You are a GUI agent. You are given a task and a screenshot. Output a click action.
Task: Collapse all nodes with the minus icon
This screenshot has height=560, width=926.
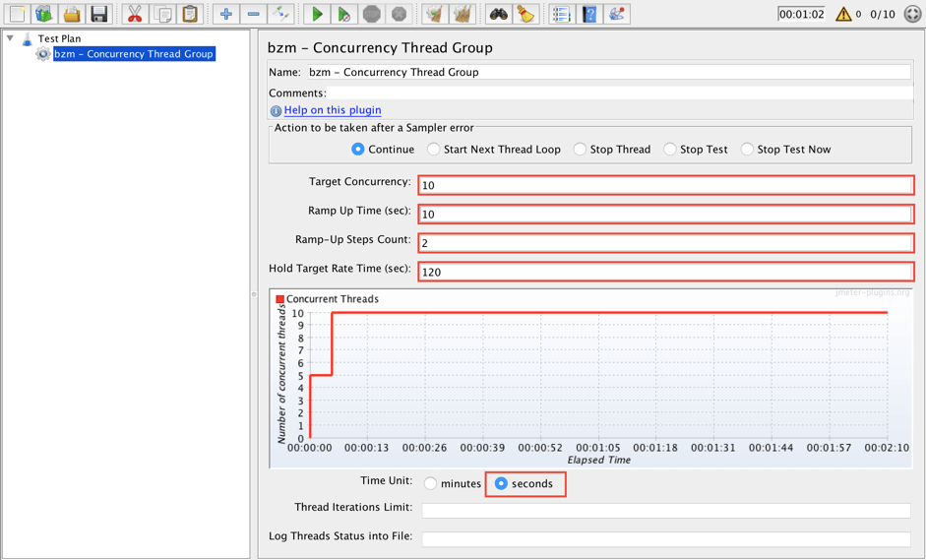[x=253, y=14]
